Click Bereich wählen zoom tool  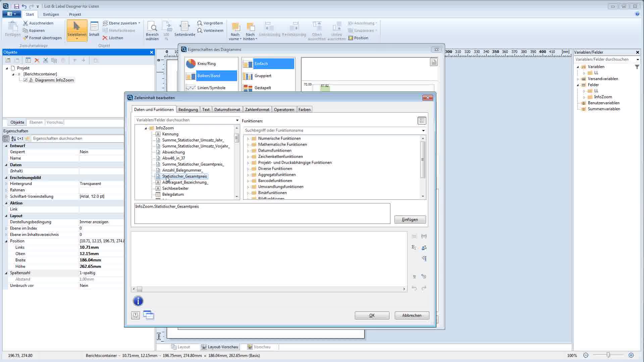click(x=152, y=31)
